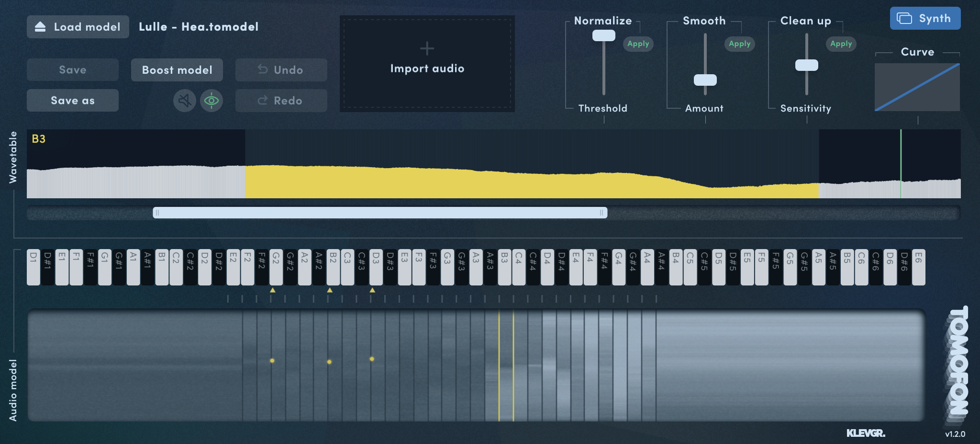The image size is (980, 444).
Task: Click the Clean up Sensitivity slider handle
Action: (807, 65)
